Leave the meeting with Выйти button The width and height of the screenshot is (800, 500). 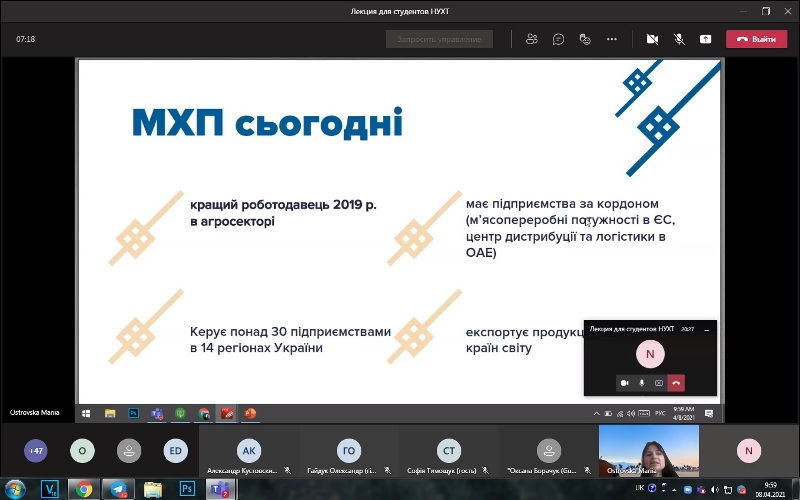[757, 39]
